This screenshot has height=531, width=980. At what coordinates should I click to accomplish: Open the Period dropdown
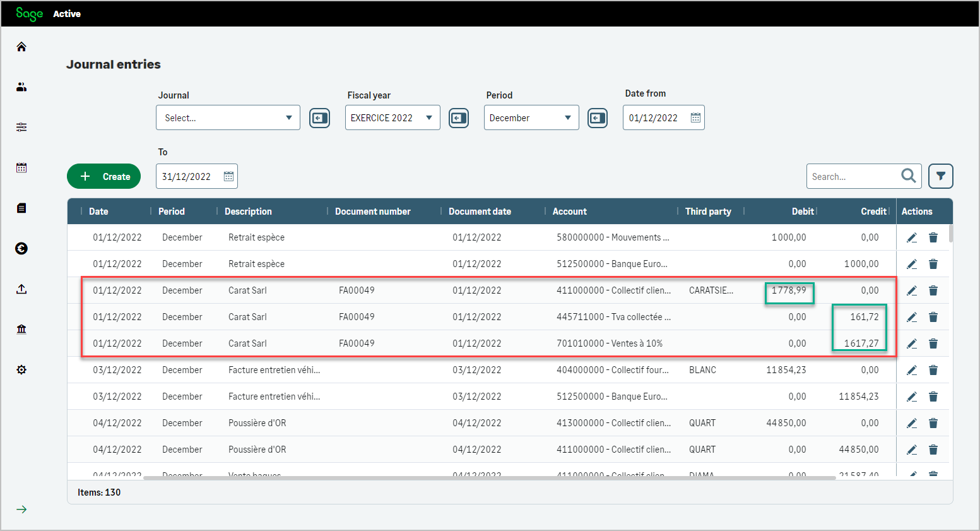[531, 118]
